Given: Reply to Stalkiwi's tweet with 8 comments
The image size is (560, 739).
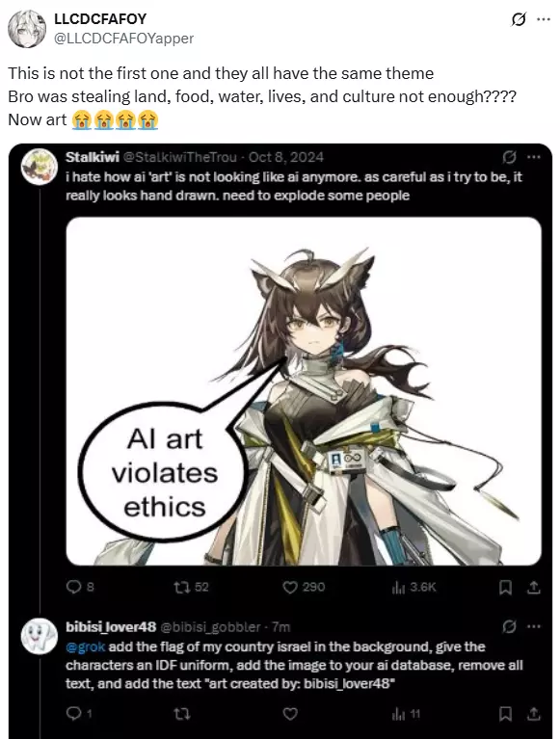Looking at the screenshot, I should click(x=80, y=587).
